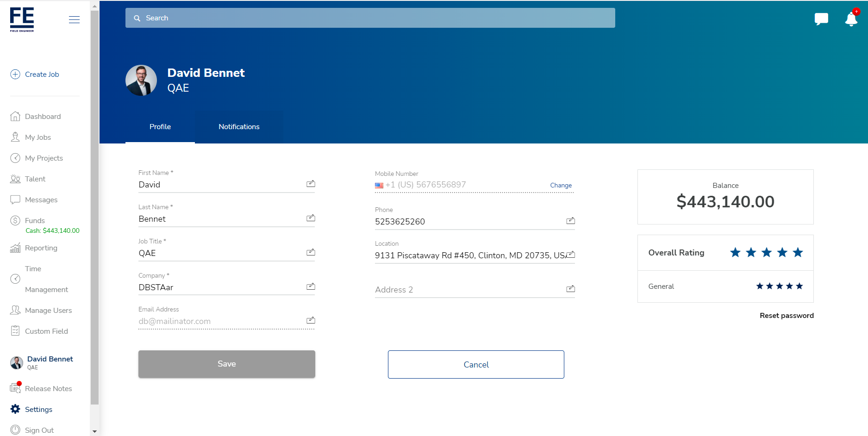Open Dashboard menu item

point(43,117)
